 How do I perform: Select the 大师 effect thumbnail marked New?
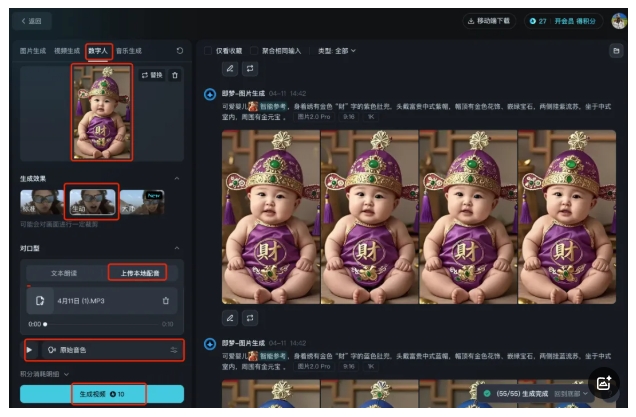(x=142, y=202)
